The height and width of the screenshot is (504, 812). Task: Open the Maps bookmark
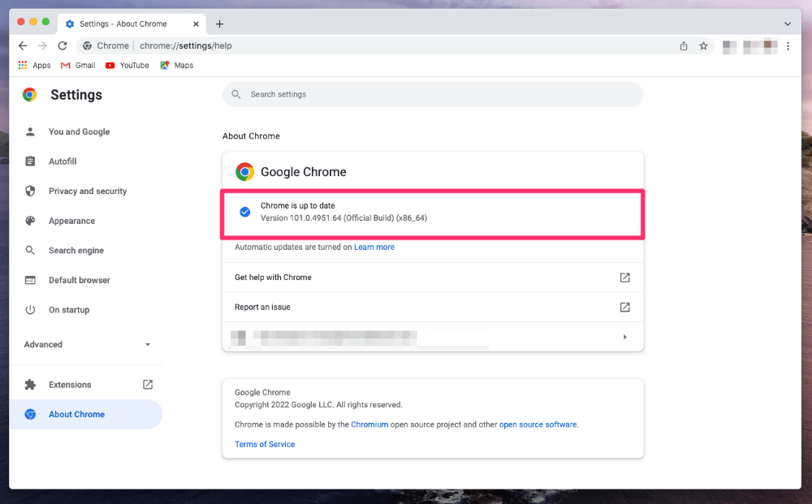pos(176,65)
